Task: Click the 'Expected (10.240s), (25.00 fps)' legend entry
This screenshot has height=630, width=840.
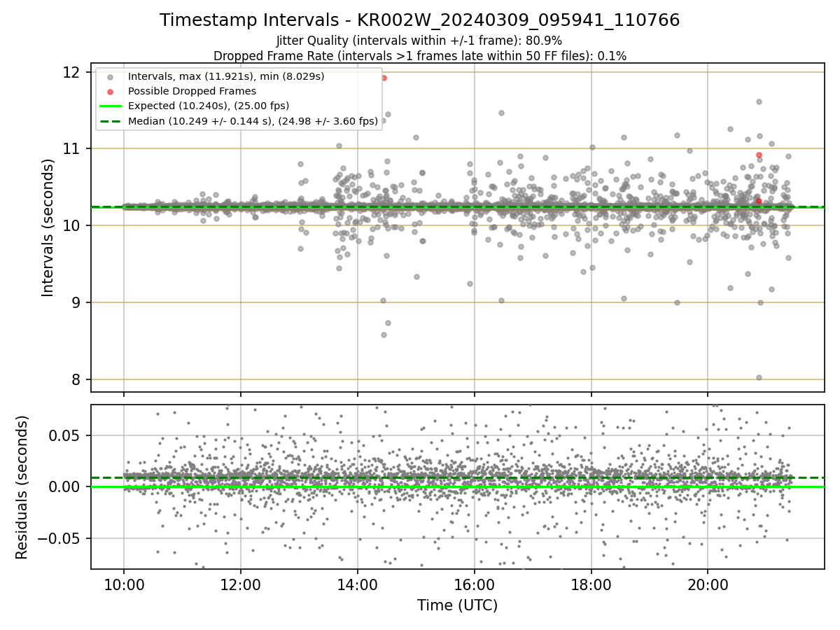Action: point(209,106)
